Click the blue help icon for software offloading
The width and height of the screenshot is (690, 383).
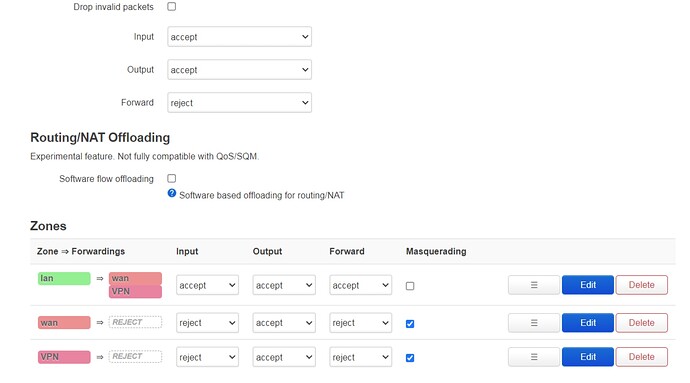click(172, 193)
